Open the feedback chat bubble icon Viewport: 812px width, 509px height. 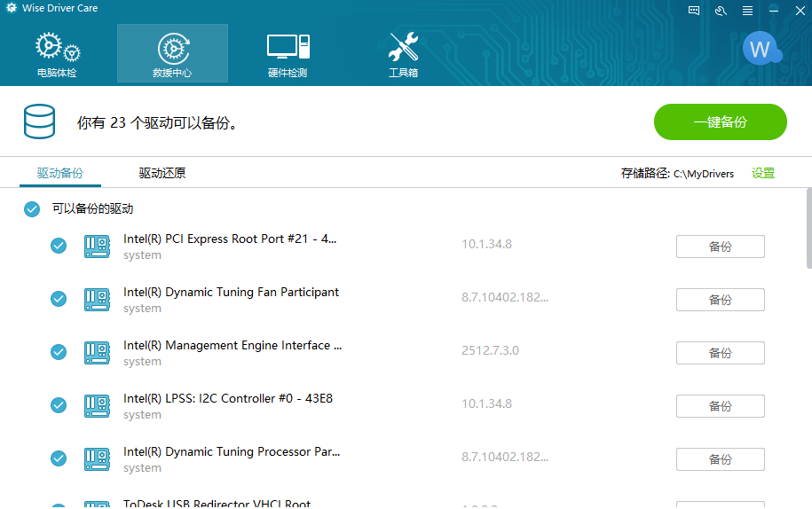tap(694, 11)
